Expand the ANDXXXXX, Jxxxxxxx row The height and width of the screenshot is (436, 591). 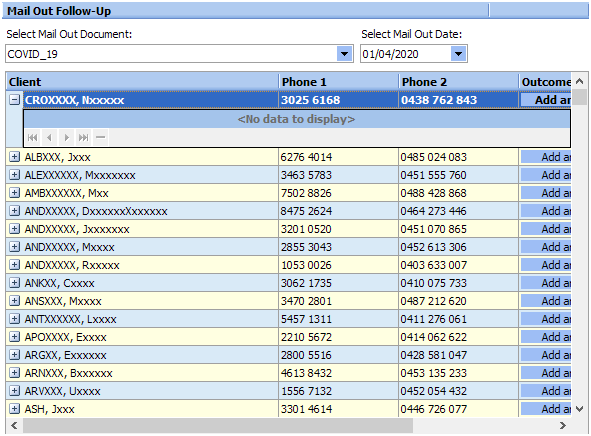coord(14,229)
